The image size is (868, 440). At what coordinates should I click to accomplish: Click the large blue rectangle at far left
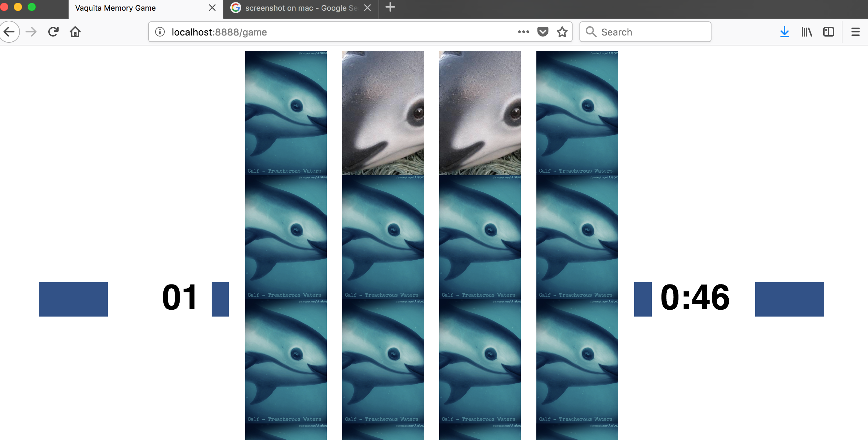point(73,299)
